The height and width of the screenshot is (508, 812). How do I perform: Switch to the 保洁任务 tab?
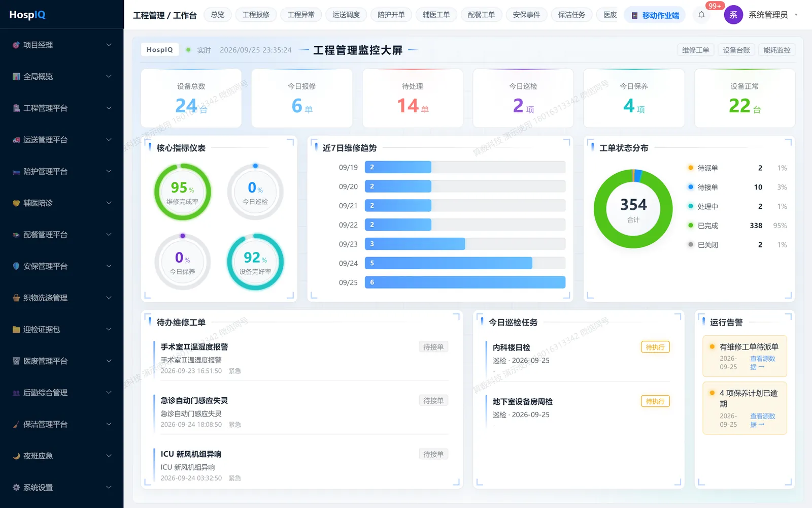(x=571, y=15)
